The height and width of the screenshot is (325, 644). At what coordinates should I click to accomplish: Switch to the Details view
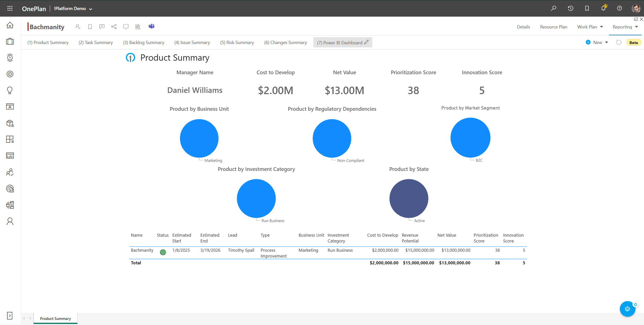pos(523,27)
